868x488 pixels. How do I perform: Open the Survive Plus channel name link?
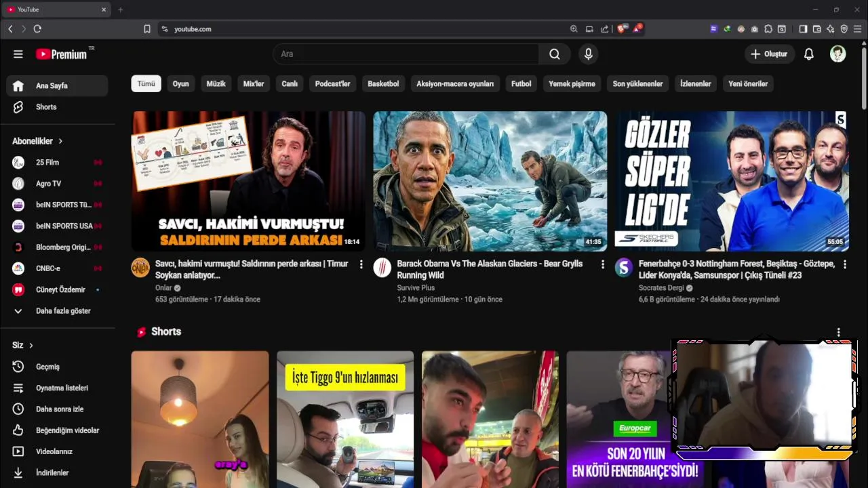click(x=416, y=288)
